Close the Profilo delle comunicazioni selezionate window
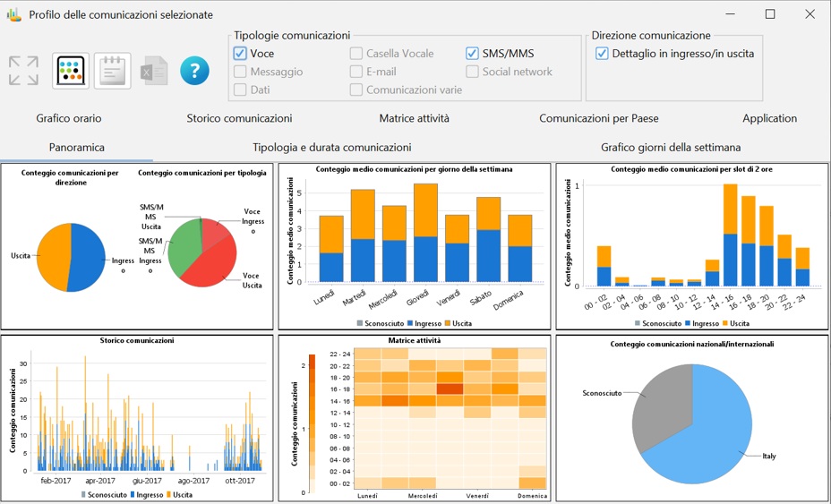The image size is (831, 504). (x=810, y=14)
